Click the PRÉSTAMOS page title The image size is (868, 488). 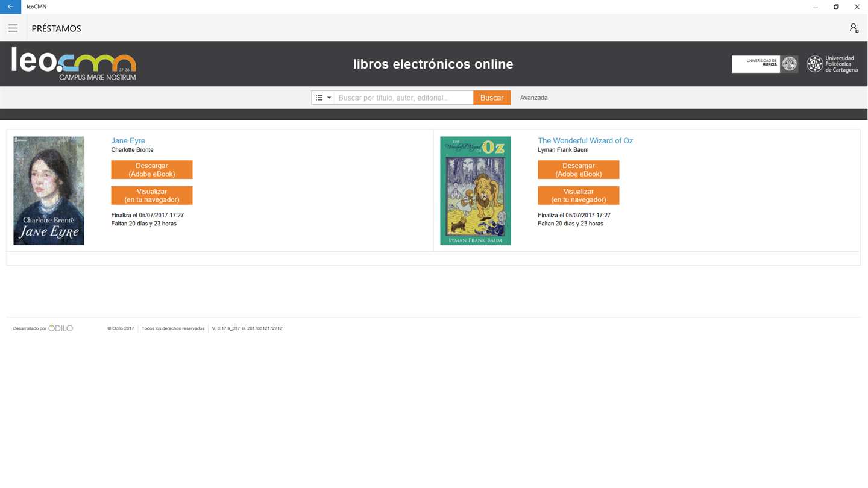click(x=56, y=28)
